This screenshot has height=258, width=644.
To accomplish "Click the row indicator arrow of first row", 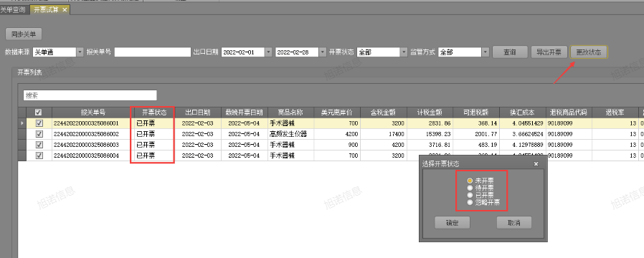I will (x=22, y=123).
